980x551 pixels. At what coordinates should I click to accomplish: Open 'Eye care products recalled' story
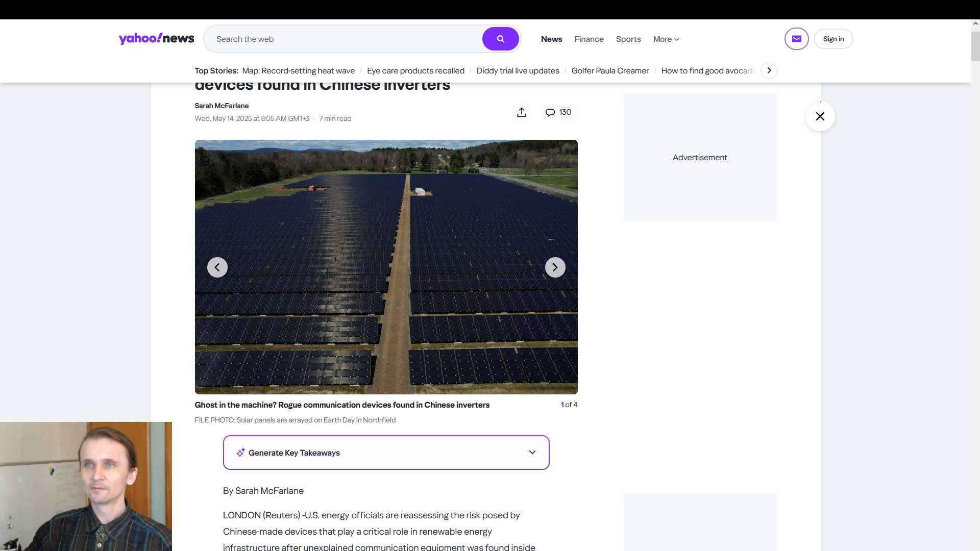415,70
